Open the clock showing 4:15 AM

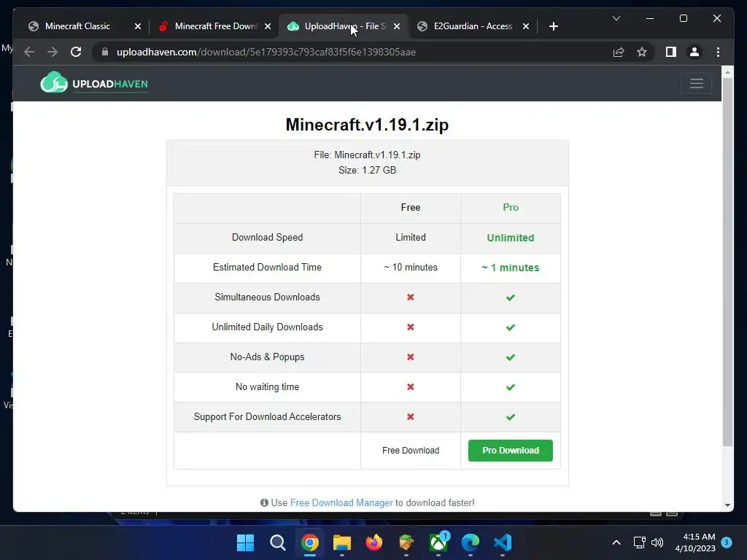click(695, 542)
